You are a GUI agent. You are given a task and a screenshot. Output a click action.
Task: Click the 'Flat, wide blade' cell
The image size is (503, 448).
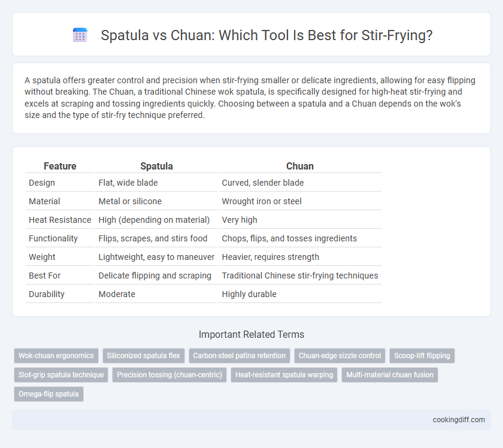click(x=156, y=183)
